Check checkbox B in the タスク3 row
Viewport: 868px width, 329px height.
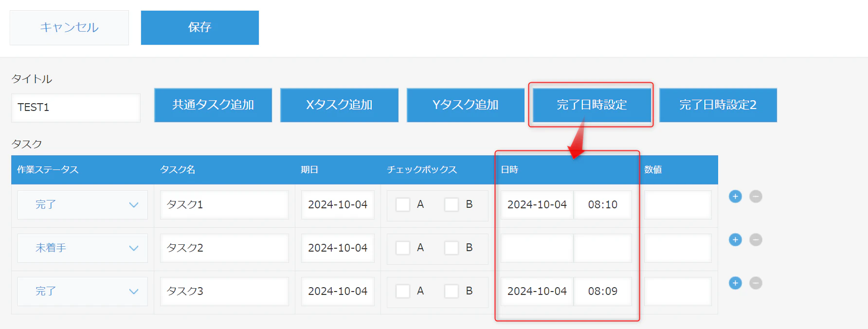(452, 291)
